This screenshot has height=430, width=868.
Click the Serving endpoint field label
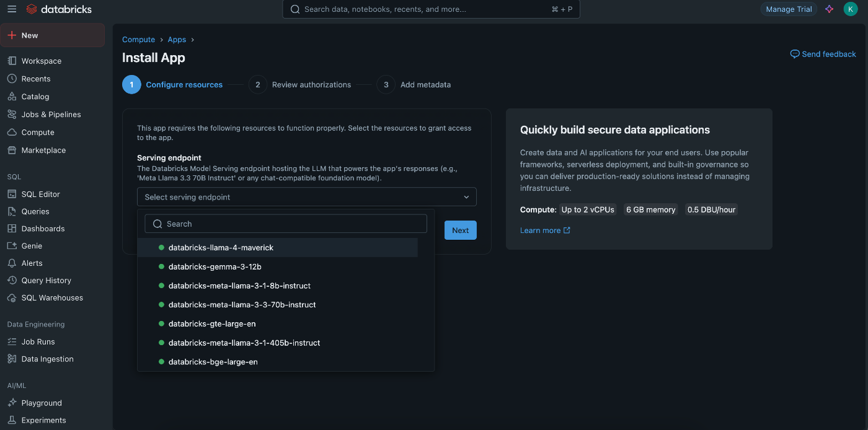[x=169, y=158]
